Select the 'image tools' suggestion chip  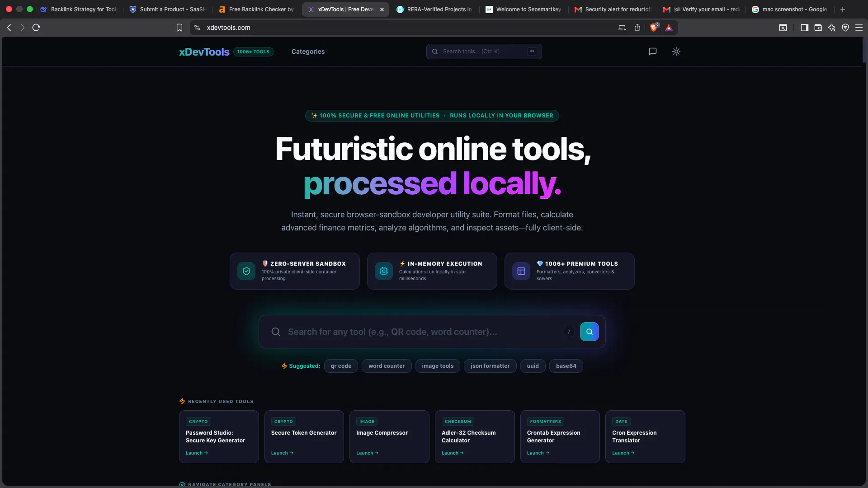point(438,366)
